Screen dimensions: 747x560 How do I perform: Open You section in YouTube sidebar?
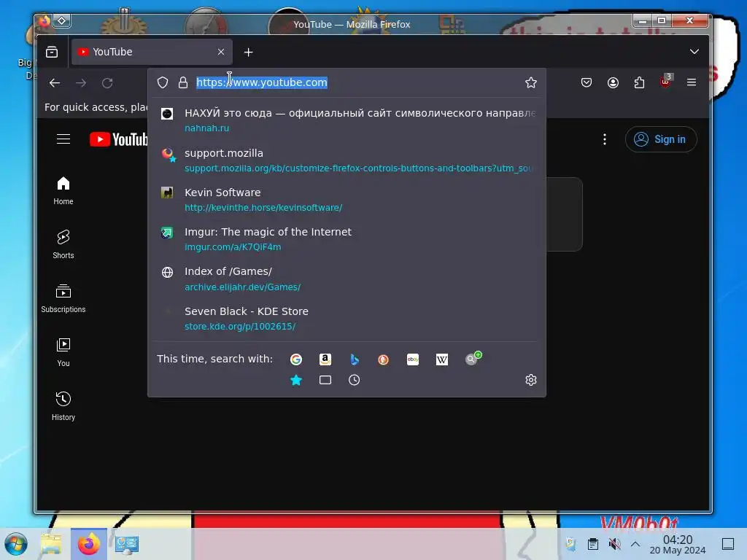[x=63, y=352]
